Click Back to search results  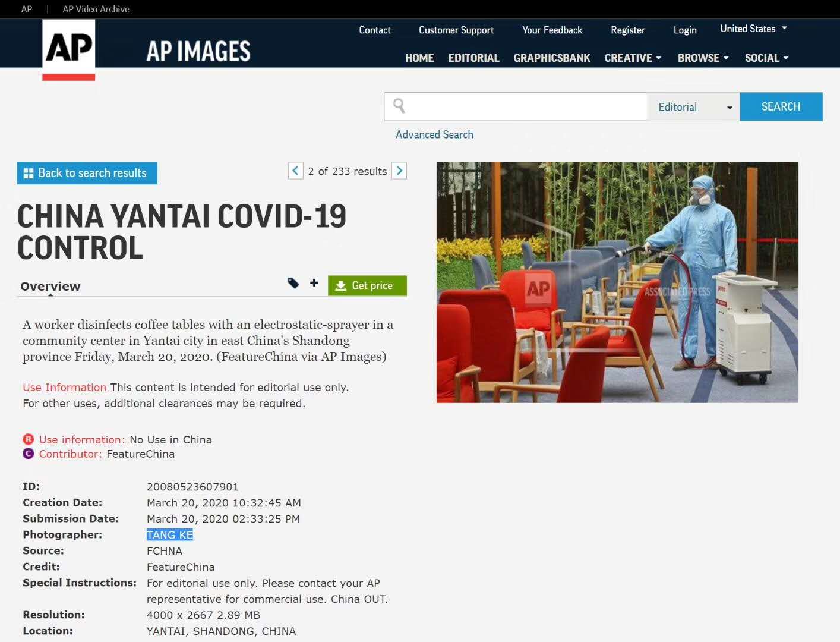[x=87, y=173]
